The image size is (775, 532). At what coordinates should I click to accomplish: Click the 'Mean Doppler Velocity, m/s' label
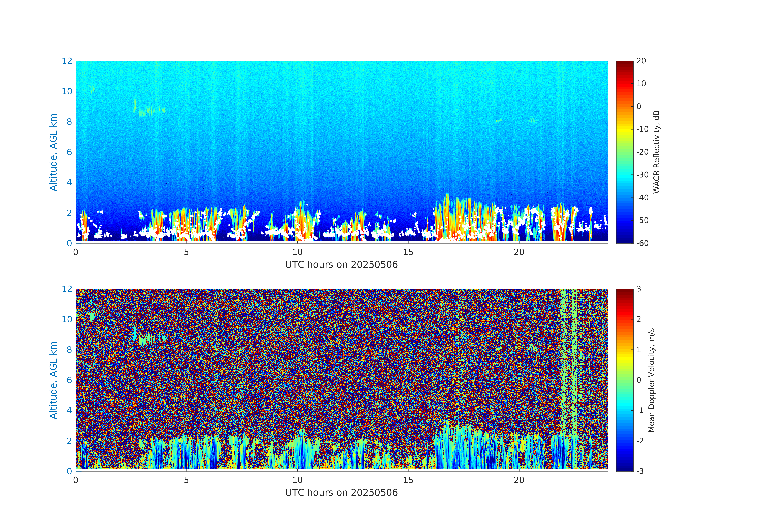[651, 380]
